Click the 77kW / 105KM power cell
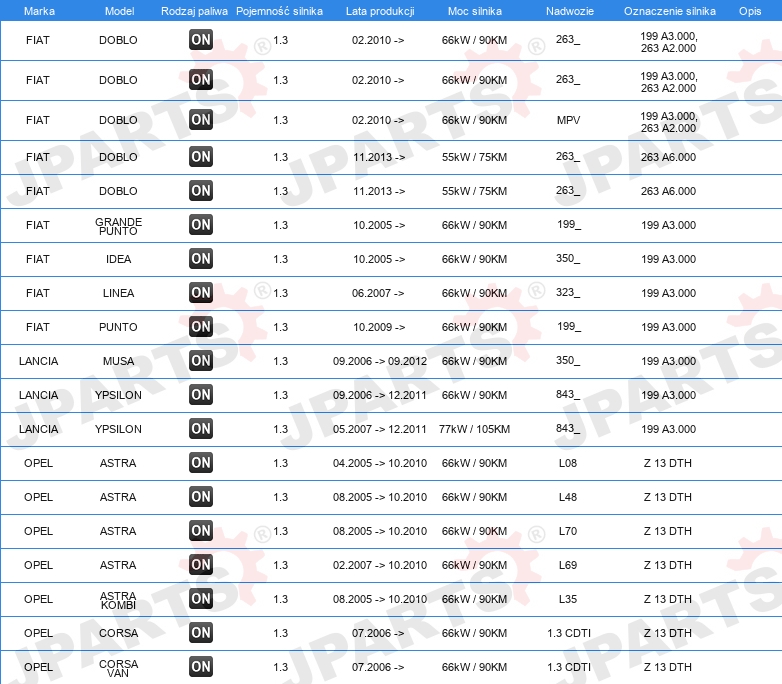Screen dimensions: 782x684 click(474, 429)
